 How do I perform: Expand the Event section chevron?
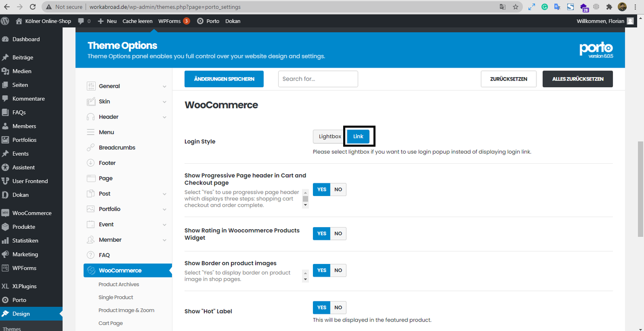pyautogui.click(x=165, y=225)
